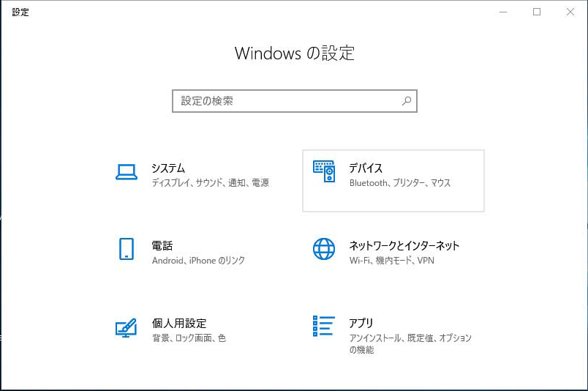
Task: Maximize the 設定 window
Action: tap(537, 12)
